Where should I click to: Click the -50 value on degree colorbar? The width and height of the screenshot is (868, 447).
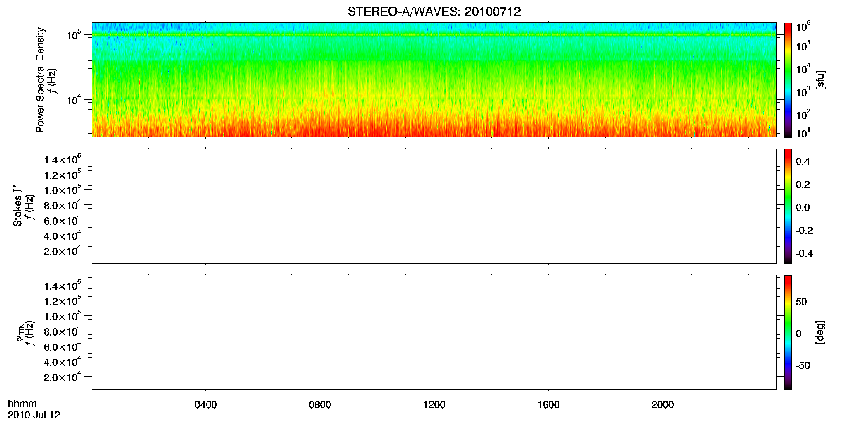(803, 366)
